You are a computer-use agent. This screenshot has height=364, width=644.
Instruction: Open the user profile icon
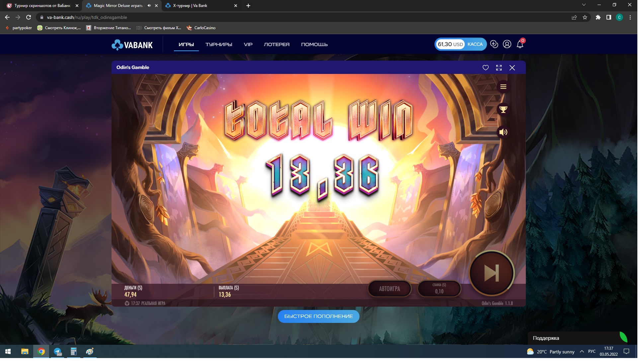pyautogui.click(x=507, y=44)
